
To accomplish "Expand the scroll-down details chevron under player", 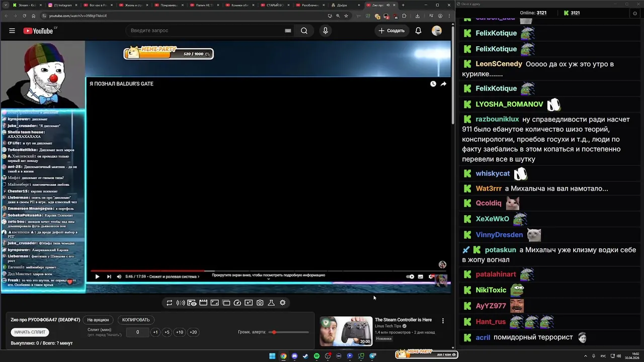I will [x=268, y=279].
